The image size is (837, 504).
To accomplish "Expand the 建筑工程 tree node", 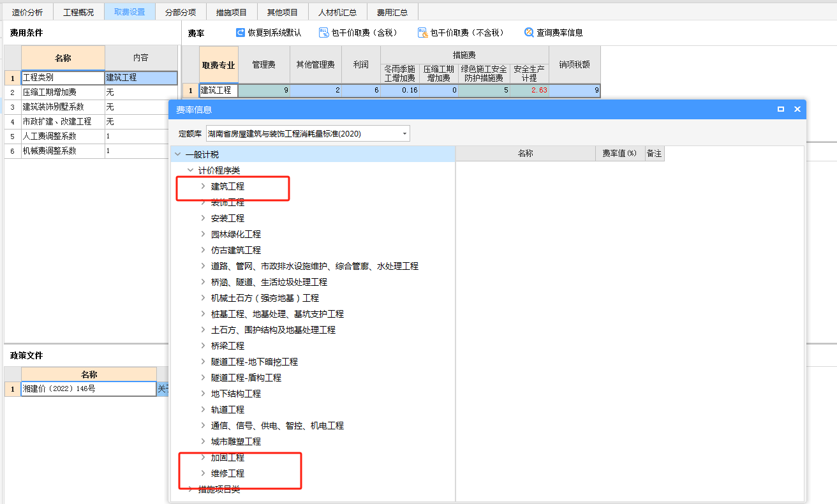I will coord(203,186).
